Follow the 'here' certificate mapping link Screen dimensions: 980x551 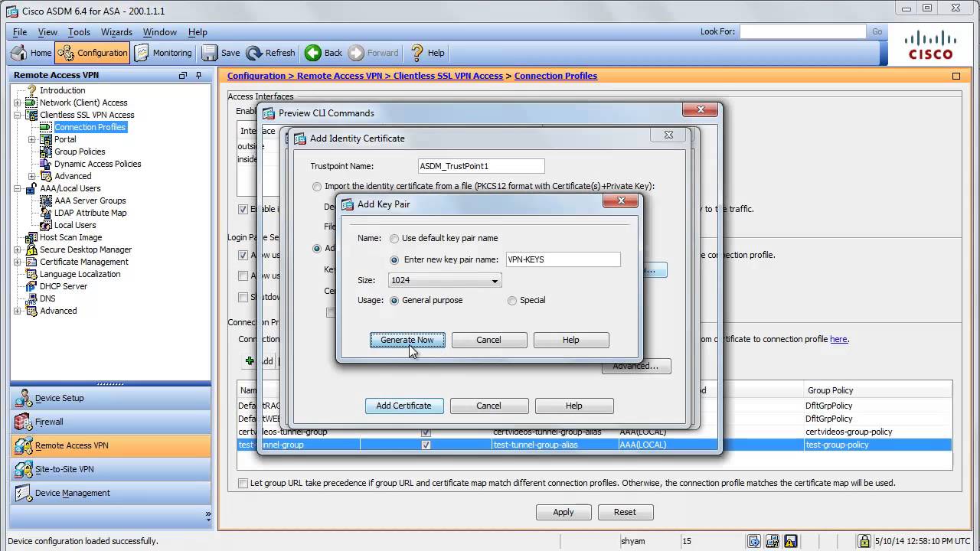(838, 339)
